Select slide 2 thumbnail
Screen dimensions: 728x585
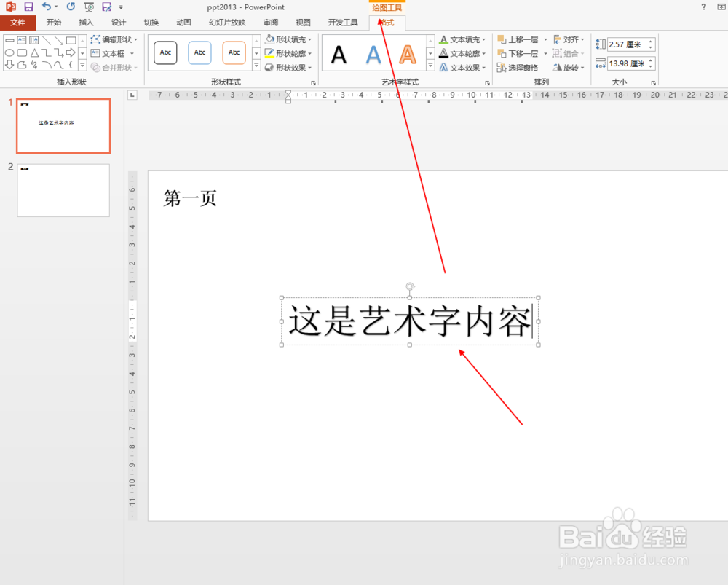click(x=63, y=190)
